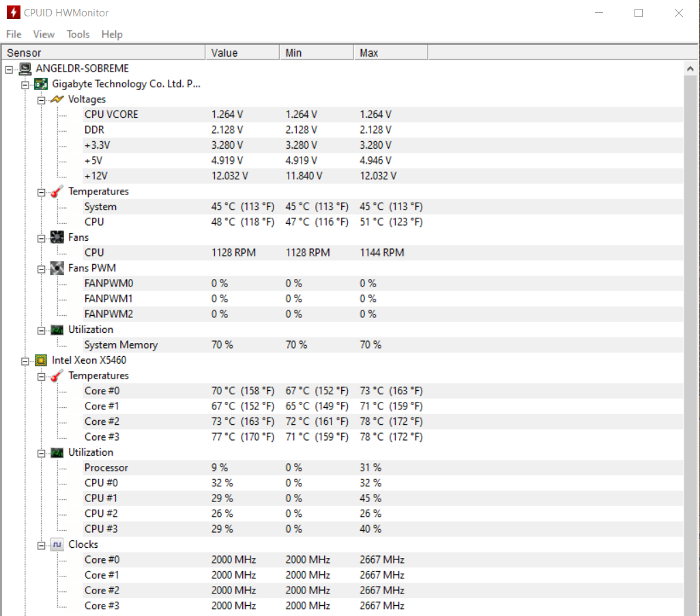Maximize the HWMonitor window
The height and width of the screenshot is (616, 700).
639,13
